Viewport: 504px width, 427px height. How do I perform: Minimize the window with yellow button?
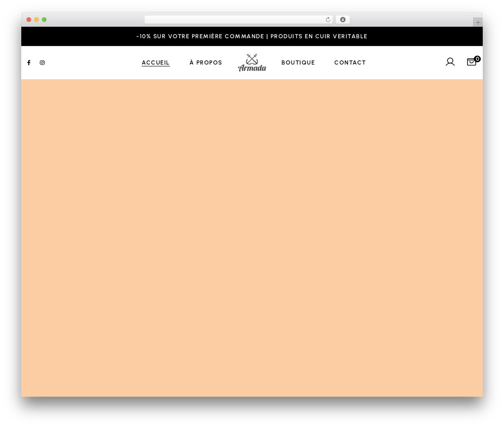pyautogui.click(x=37, y=20)
